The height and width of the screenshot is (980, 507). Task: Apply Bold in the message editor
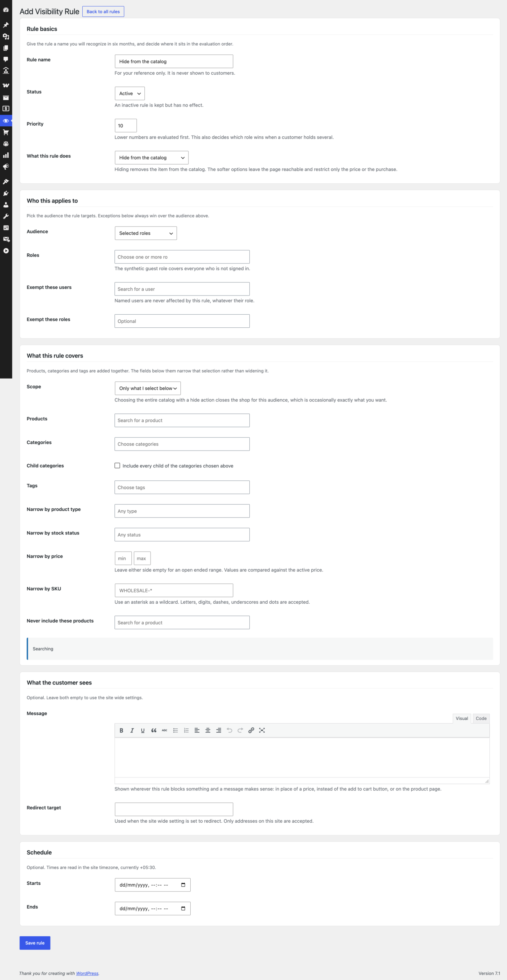pos(121,730)
